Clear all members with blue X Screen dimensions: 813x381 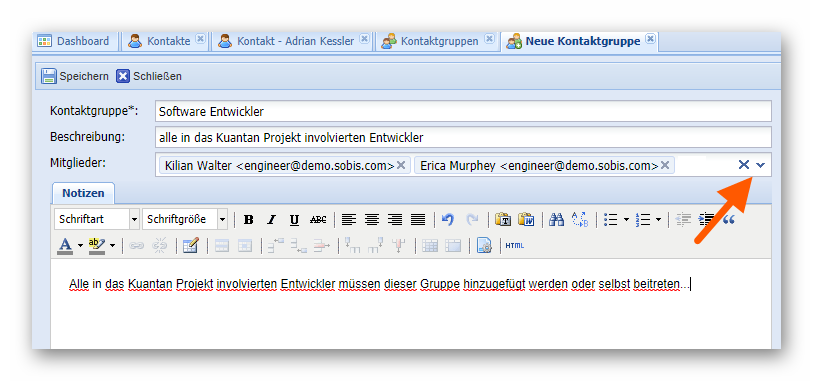744,165
